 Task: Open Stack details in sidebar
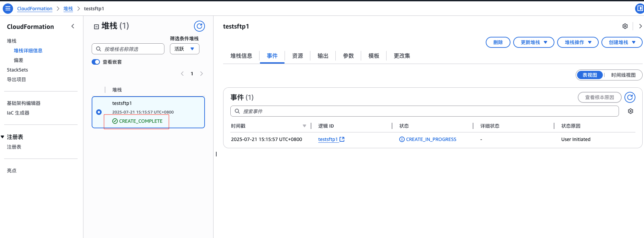(28, 51)
